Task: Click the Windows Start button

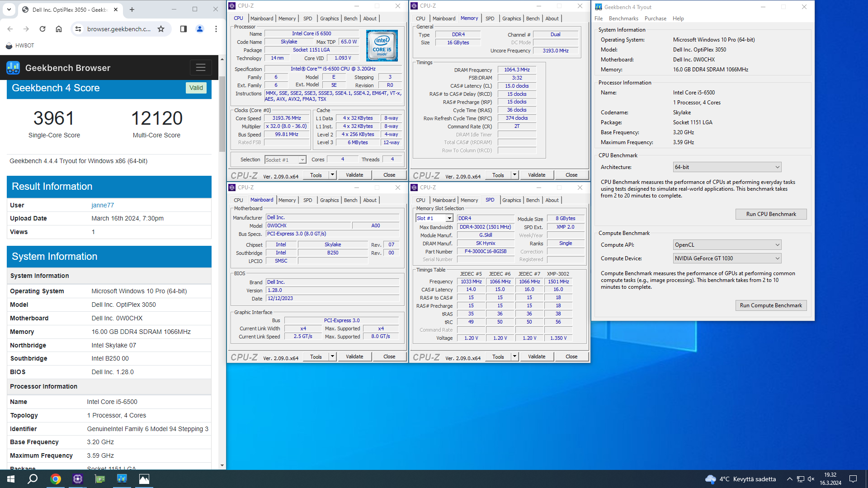Action: click(11, 479)
